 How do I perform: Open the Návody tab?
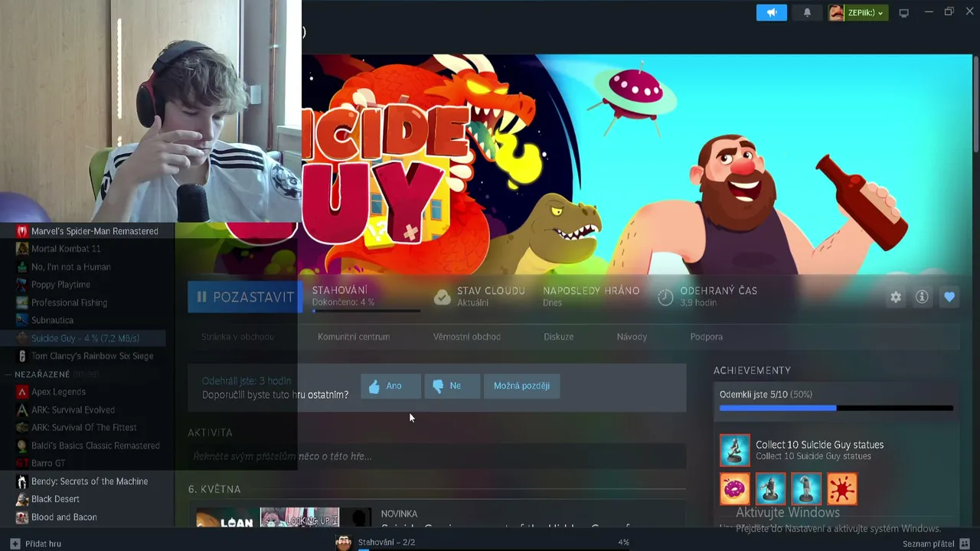(632, 337)
